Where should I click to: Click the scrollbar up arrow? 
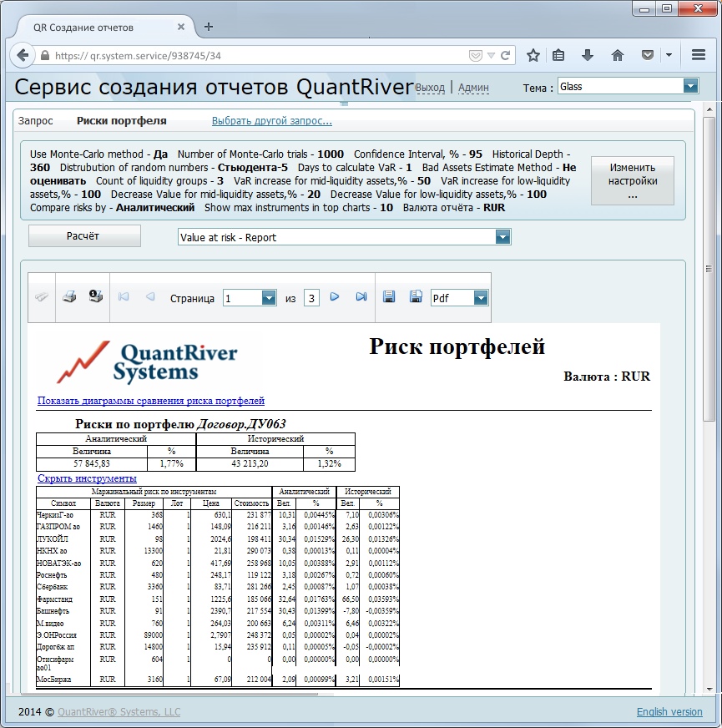pyautogui.click(x=709, y=109)
